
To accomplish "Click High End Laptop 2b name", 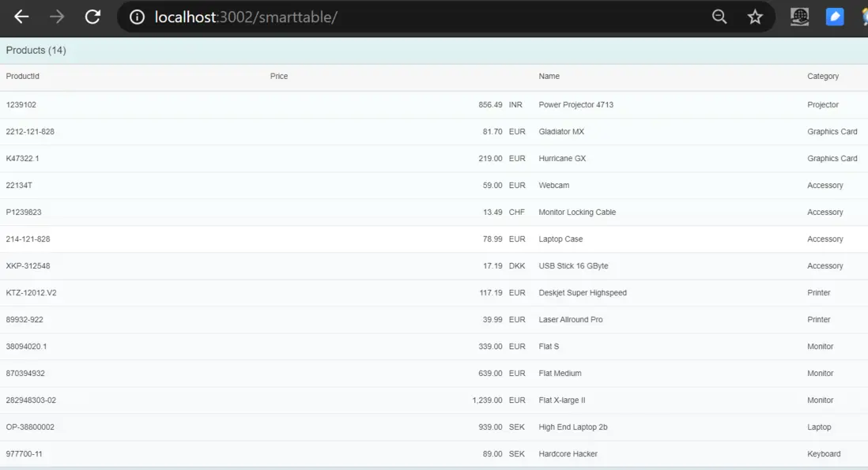I will (x=572, y=427).
